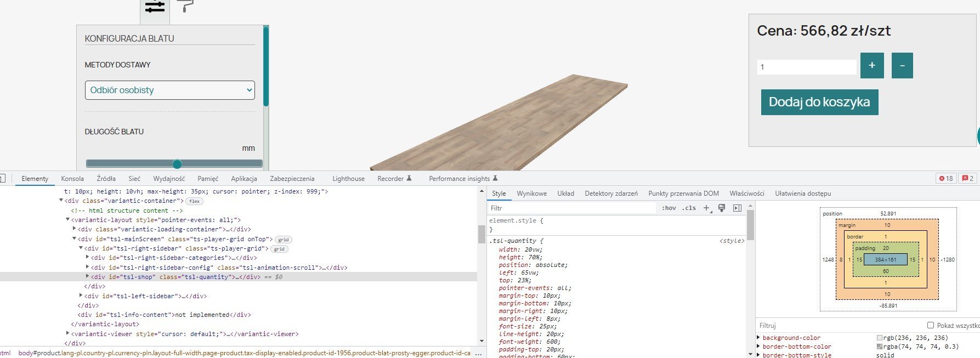Expand the variantic-viewer element node

click(68, 333)
